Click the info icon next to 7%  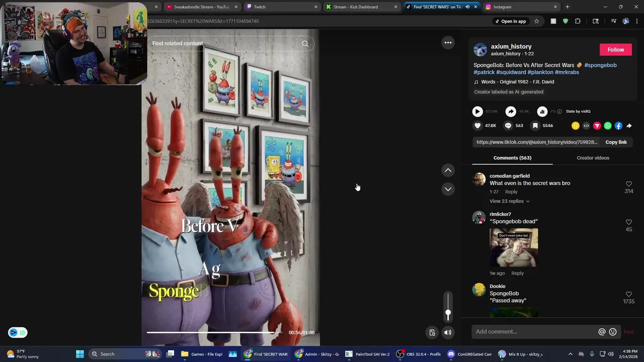[x=559, y=112]
